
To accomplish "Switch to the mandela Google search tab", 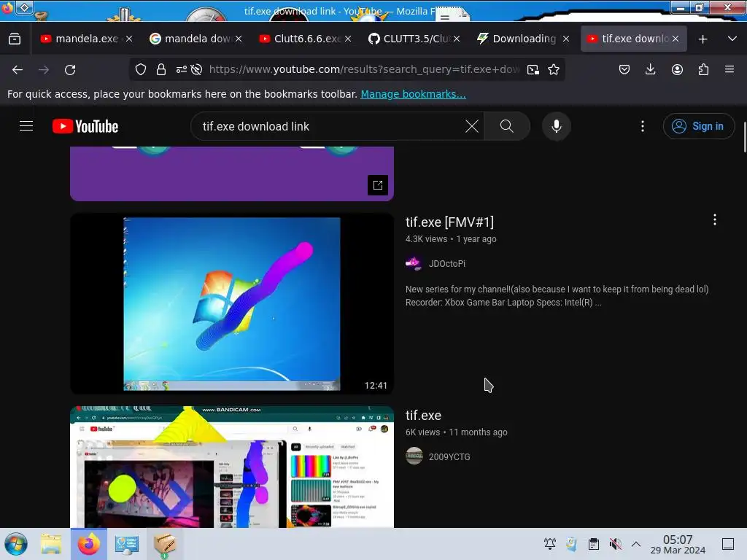I will tap(189, 39).
